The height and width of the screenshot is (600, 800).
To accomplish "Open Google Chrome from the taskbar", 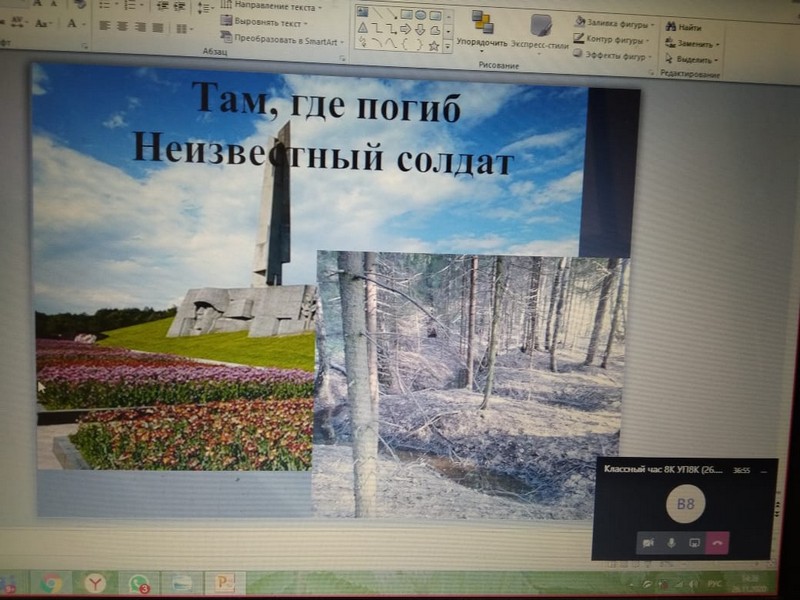I will pyautogui.click(x=51, y=583).
